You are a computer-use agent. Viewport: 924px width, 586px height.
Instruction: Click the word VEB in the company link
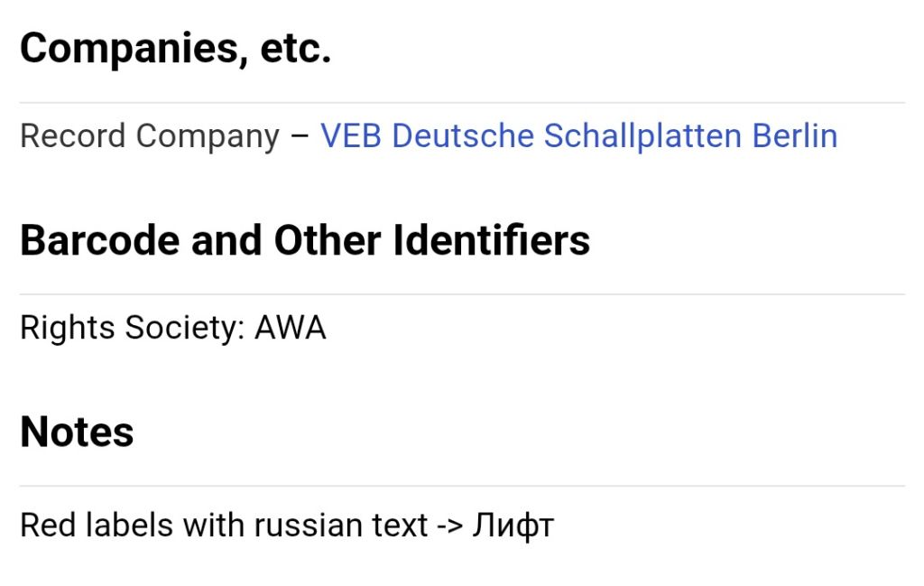pyautogui.click(x=351, y=136)
